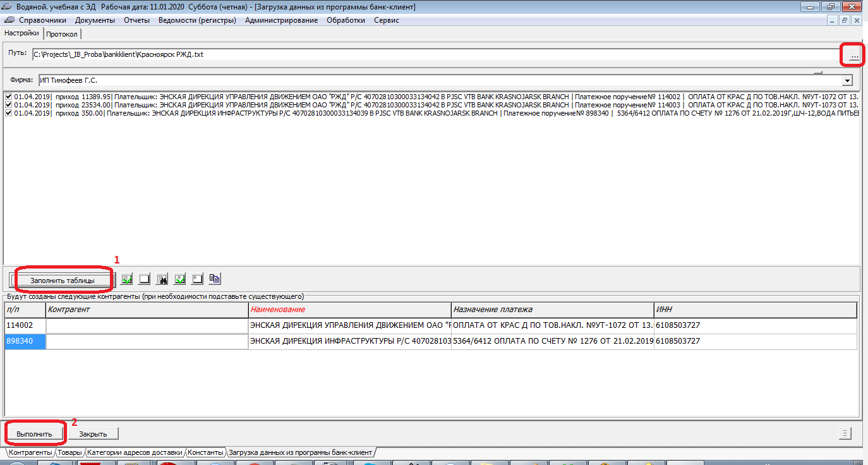Open the Контрагенты bottom tab

pos(30,452)
